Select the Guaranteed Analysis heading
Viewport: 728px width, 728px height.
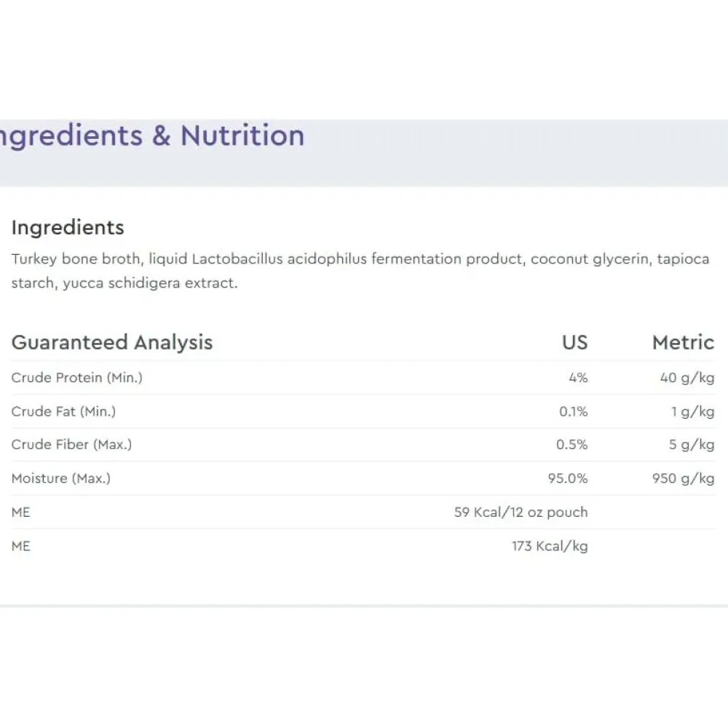(x=112, y=342)
